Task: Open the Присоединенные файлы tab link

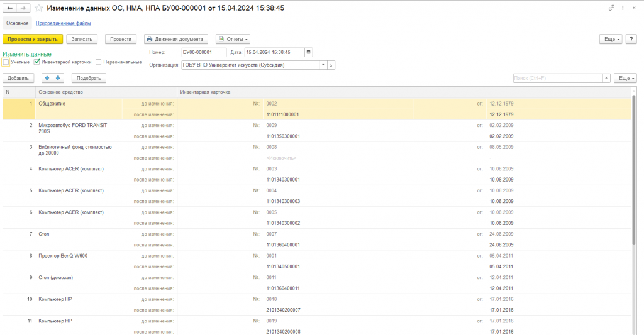Action: (64, 23)
